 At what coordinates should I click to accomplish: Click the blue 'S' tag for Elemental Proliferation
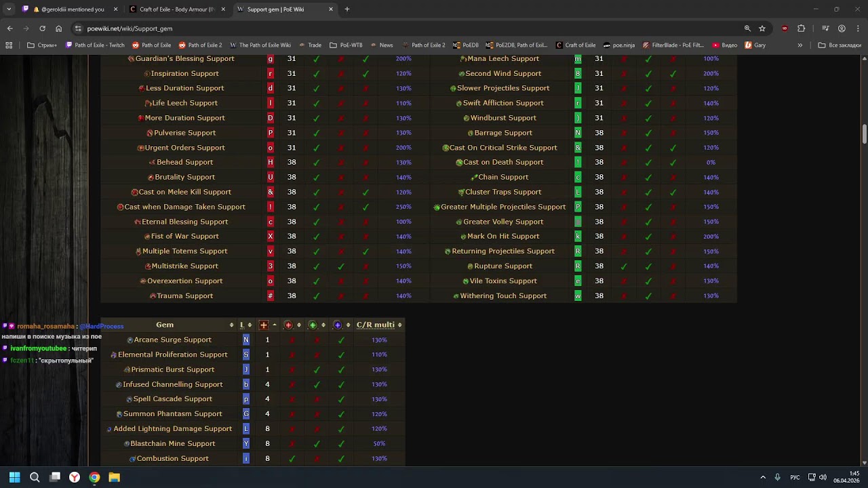click(246, 355)
